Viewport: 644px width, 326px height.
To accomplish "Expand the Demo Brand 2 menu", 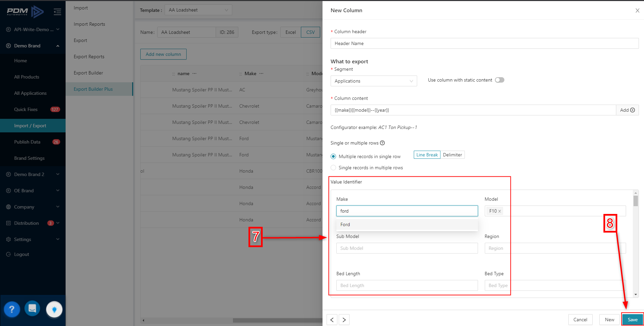I will [58, 174].
